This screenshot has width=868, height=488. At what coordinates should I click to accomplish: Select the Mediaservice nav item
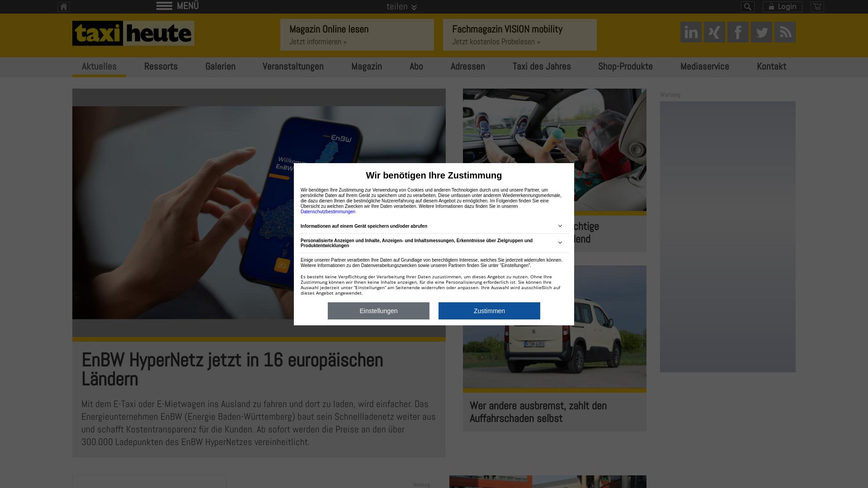point(705,67)
